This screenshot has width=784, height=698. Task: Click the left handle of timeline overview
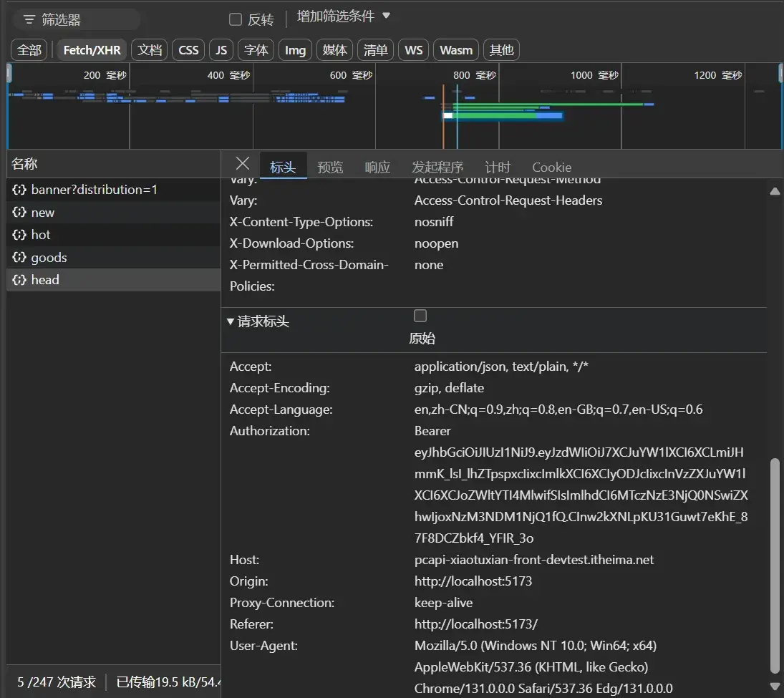click(x=9, y=74)
